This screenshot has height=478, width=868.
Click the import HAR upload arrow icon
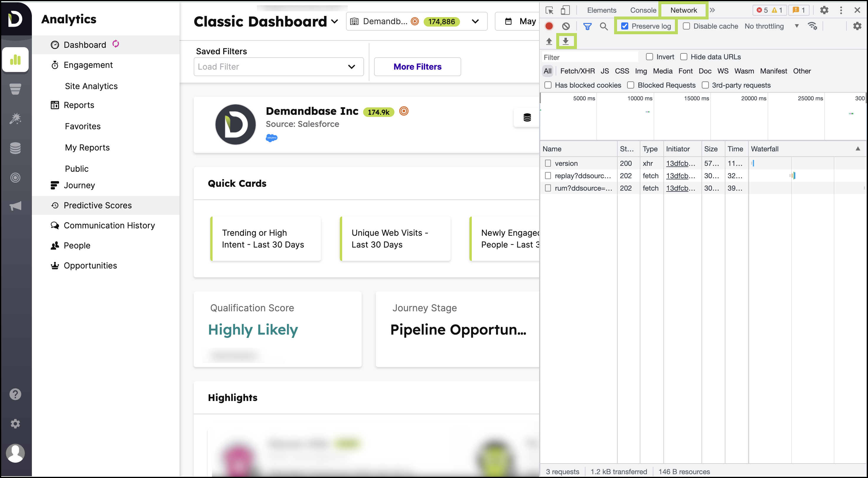click(549, 41)
